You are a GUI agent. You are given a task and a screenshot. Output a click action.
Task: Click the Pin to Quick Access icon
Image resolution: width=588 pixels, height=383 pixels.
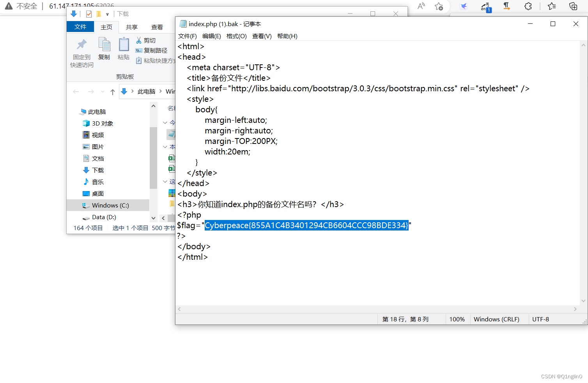82,44
